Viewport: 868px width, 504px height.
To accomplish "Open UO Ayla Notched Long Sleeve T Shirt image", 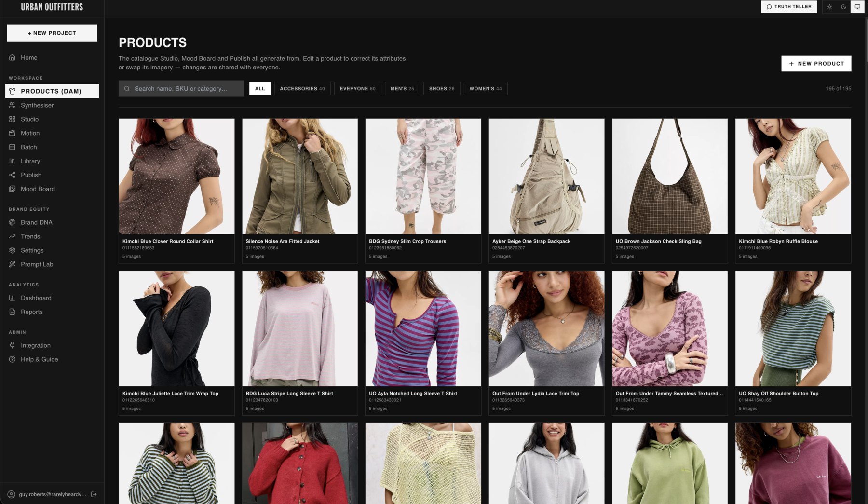I will pos(423,328).
